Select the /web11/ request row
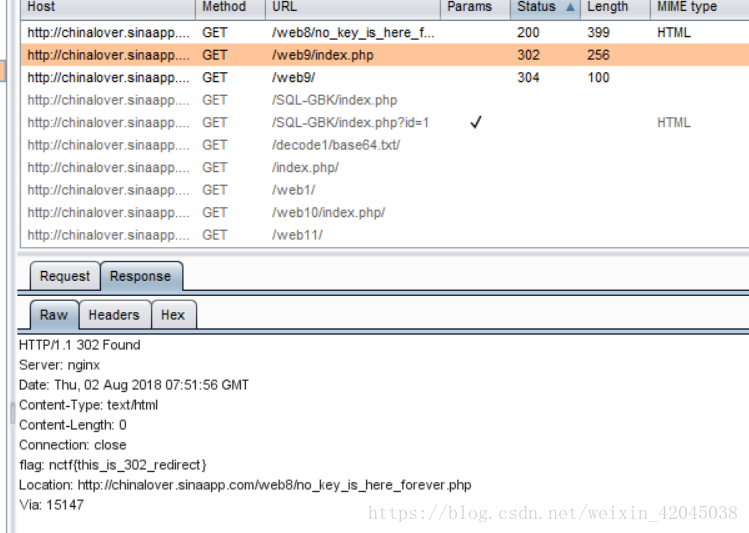The image size is (749, 533). (x=385, y=235)
